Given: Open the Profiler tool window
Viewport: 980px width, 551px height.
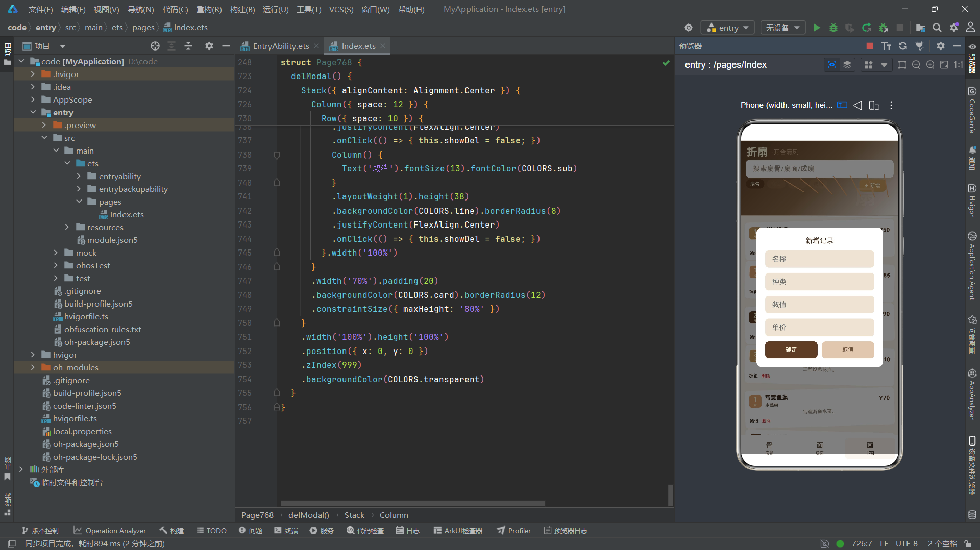Looking at the screenshot, I should coord(514,531).
